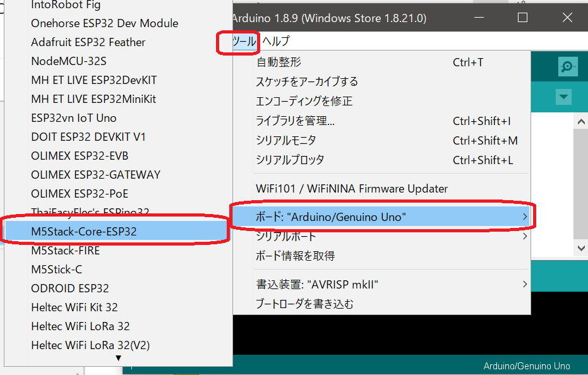Viewport: 588px width, 375px height.
Task: Open シリアルモニタ from the menu
Action: pos(381,140)
